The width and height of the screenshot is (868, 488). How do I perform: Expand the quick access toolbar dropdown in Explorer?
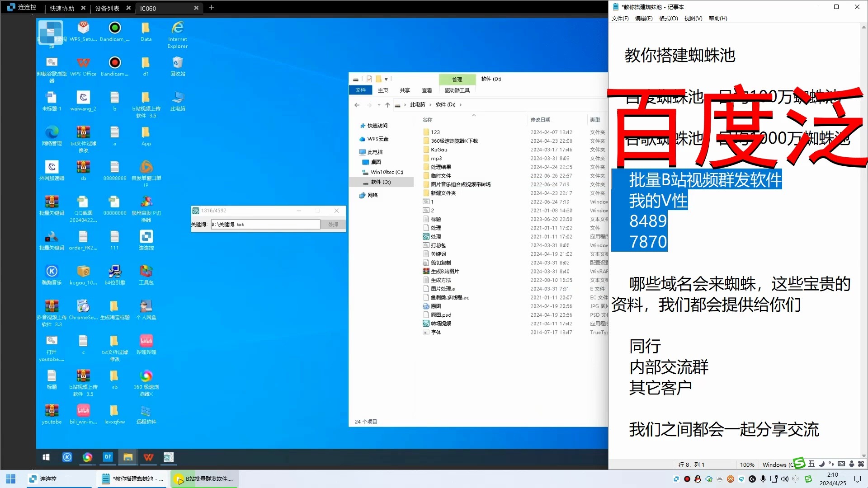[386, 79]
